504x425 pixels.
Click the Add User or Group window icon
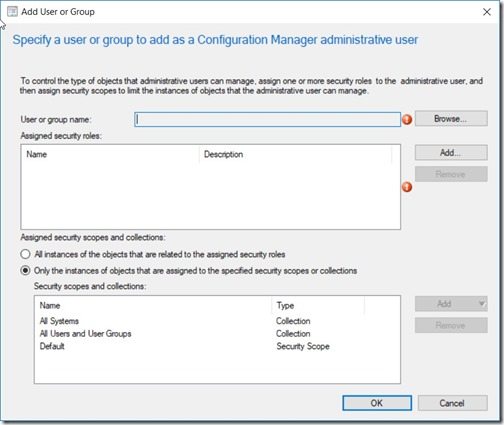click(12, 12)
